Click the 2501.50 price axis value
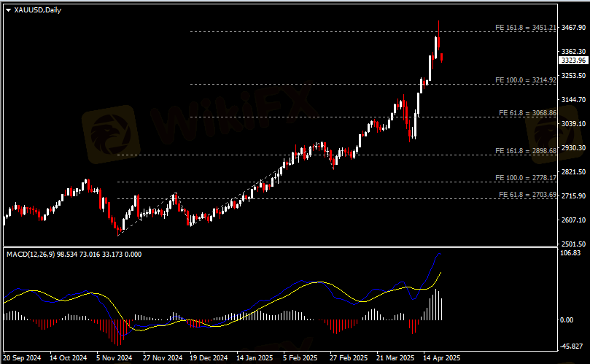This screenshot has width=590, height=364. 573,244
